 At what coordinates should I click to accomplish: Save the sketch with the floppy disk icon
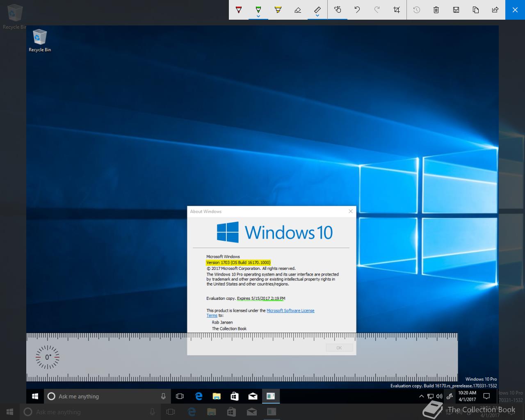(456, 9)
